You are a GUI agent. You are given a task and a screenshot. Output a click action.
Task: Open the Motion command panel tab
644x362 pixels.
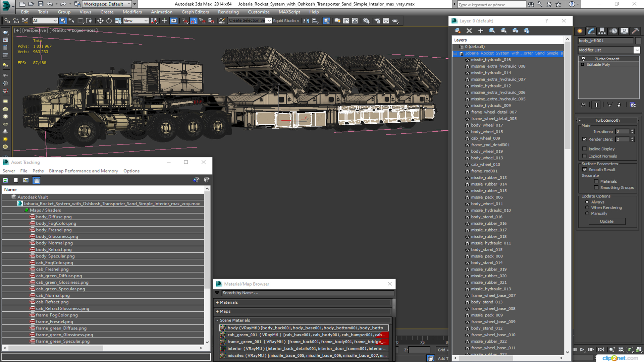(613, 31)
